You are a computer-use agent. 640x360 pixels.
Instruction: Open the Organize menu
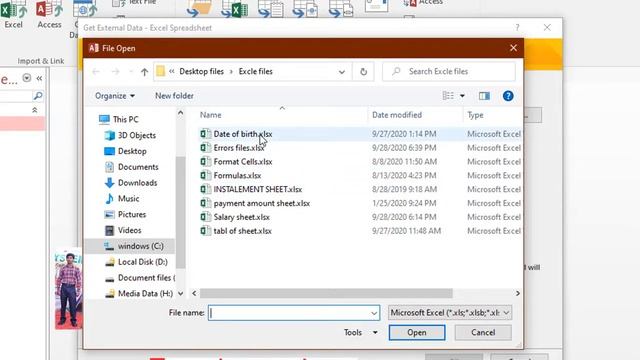[115, 96]
